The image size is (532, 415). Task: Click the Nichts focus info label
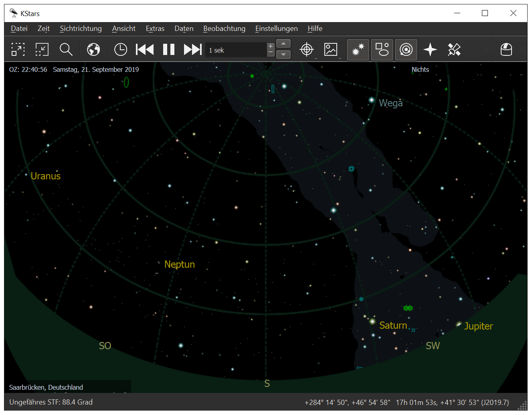420,69
